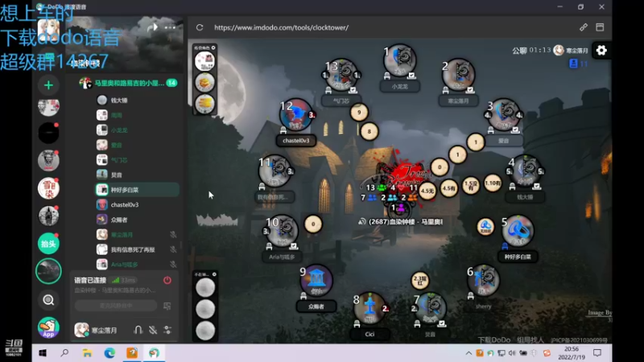This screenshot has height=362, width=644.
Task: Select member 贝音 in the voice list
Action: click(137, 175)
